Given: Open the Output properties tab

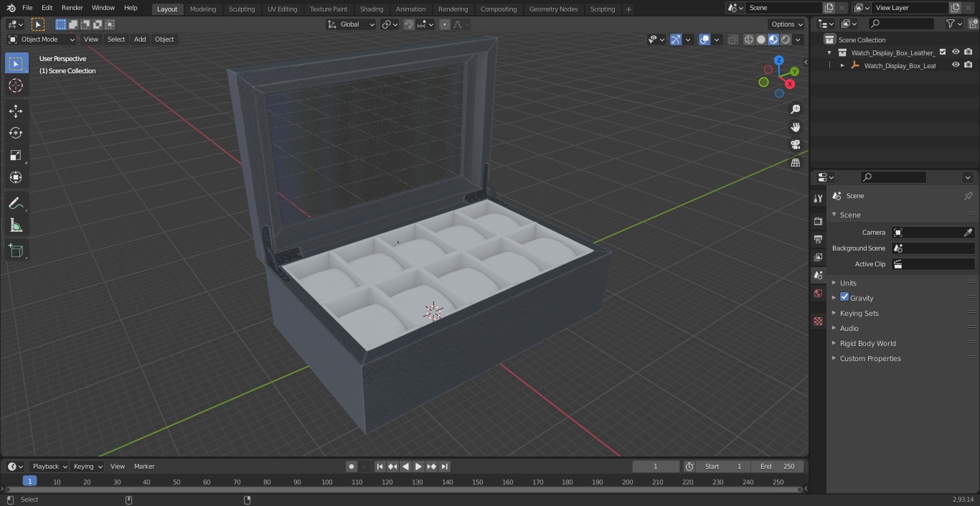Looking at the screenshot, I should (818, 239).
